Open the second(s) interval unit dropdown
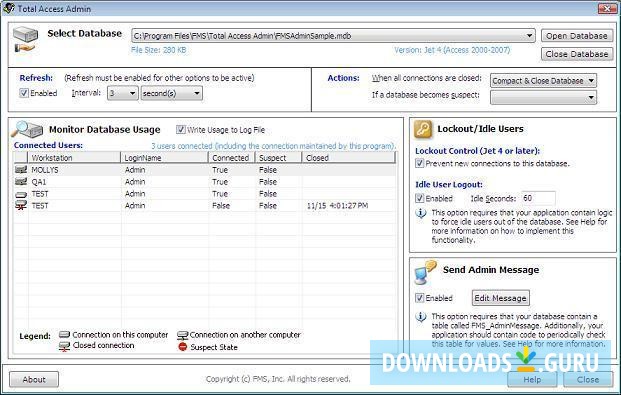621x395 pixels. (196, 94)
